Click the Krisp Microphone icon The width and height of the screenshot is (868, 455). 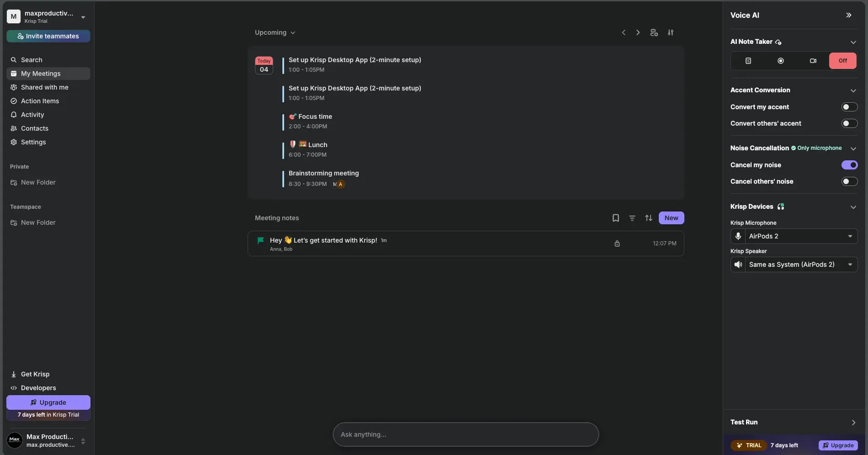coord(738,236)
